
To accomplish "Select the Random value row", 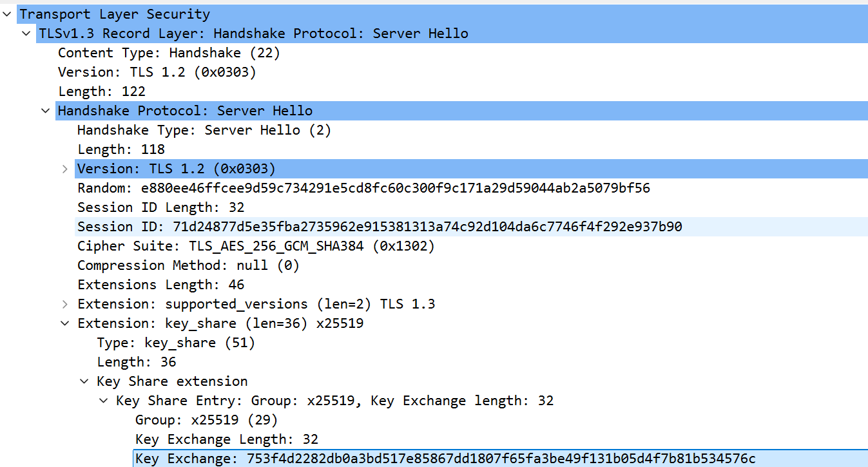I will point(363,188).
